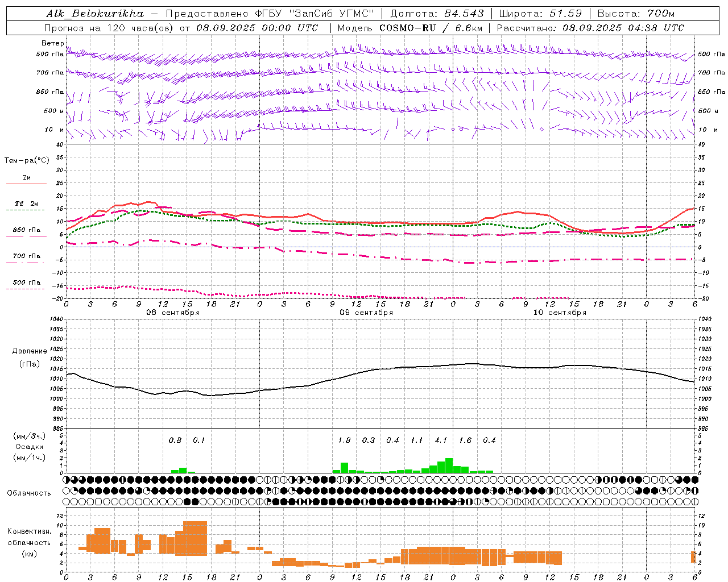
Task: Click the 500 м wind level label on left
Action: [55, 111]
